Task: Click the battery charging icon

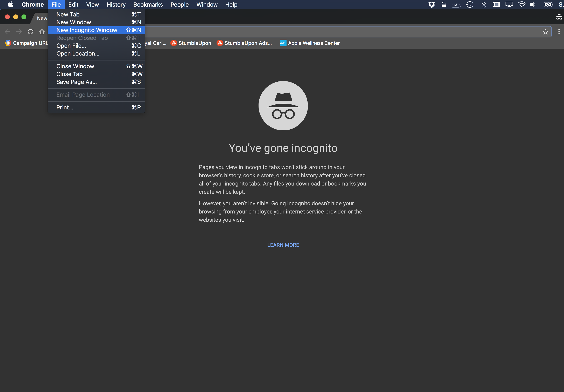Action: pos(548,4)
